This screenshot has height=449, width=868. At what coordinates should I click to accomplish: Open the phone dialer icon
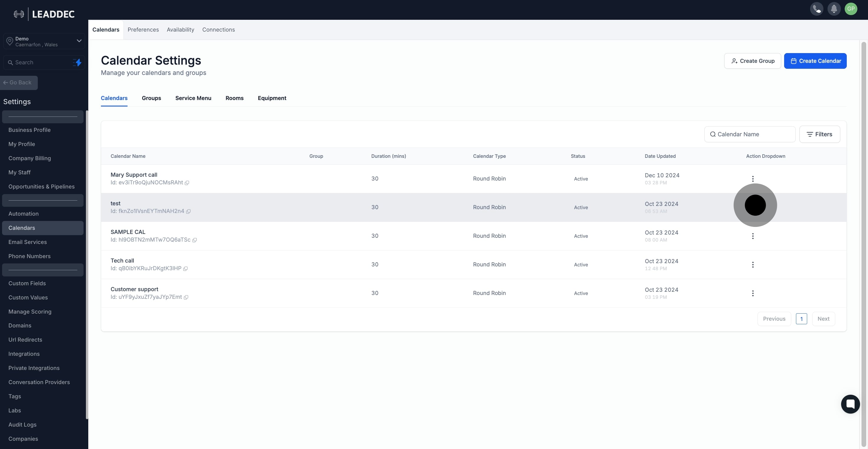point(816,9)
